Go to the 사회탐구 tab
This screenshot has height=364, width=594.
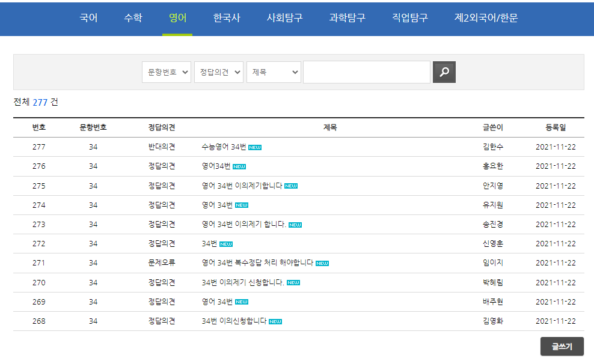click(284, 18)
